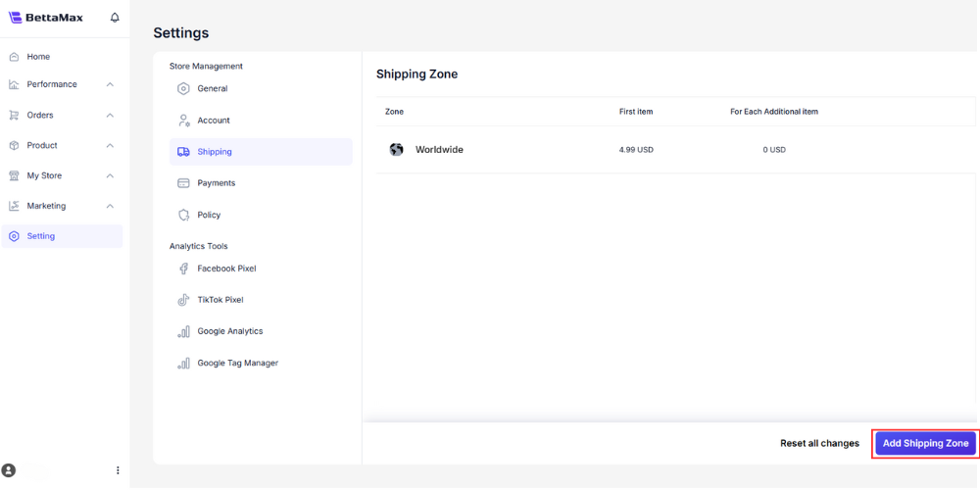The width and height of the screenshot is (980, 490).
Task: Click Add Shipping Zone button
Action: (925, 443)
